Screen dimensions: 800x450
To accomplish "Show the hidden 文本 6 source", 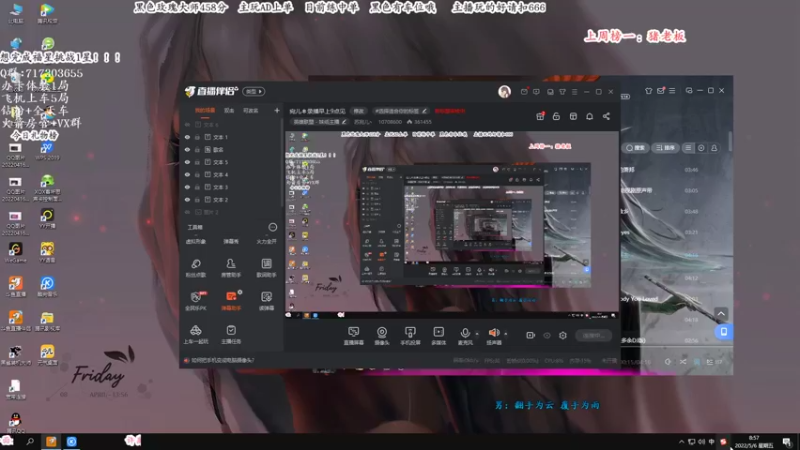I will [x=187, y=124].
